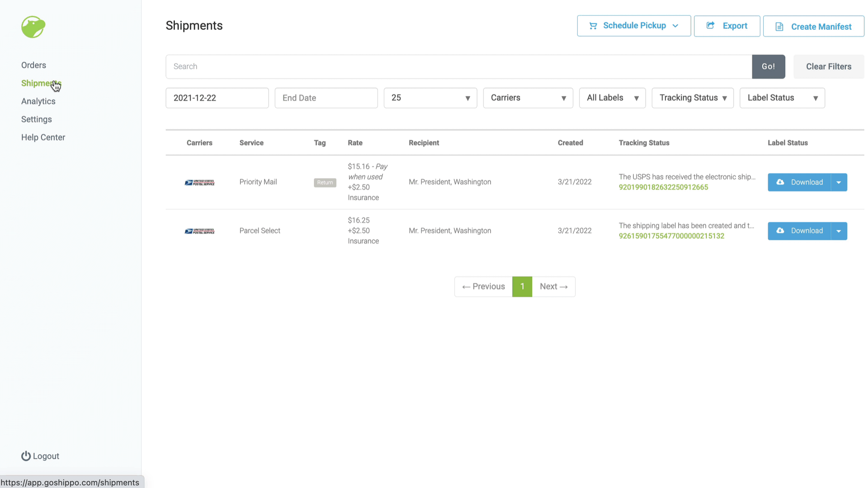The image size is (868, 488).
Task: Toggle the All Labels filter dropdown
Action: click(x=612, y=98)
